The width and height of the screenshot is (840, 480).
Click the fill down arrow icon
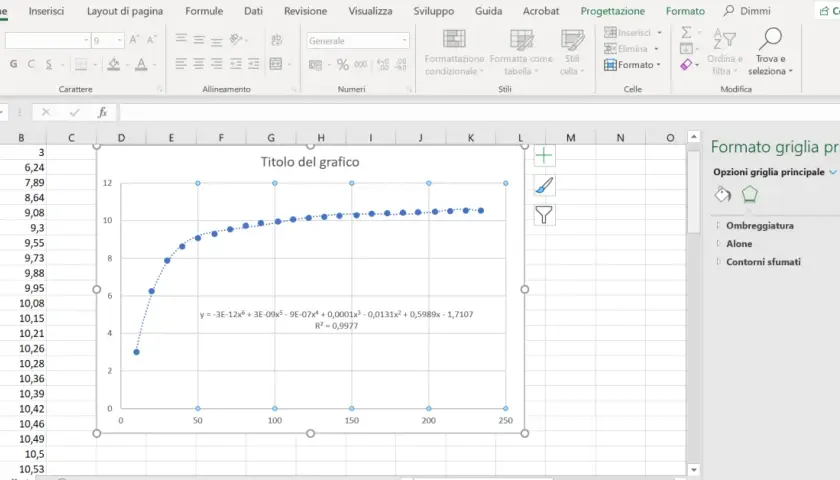click(x=686, y=49)
